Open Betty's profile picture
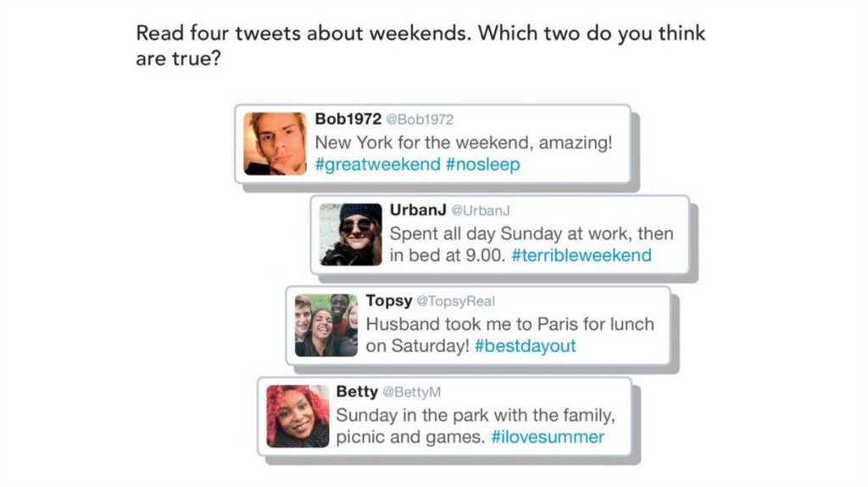Image resolution: width=868 pixels, height=487 pixels. click(298, 416)
